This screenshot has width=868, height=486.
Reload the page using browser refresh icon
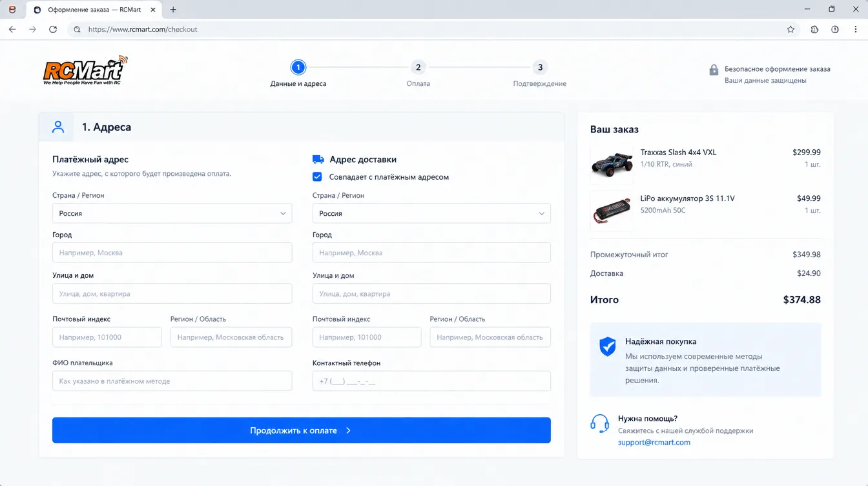[x=53, y=29]
